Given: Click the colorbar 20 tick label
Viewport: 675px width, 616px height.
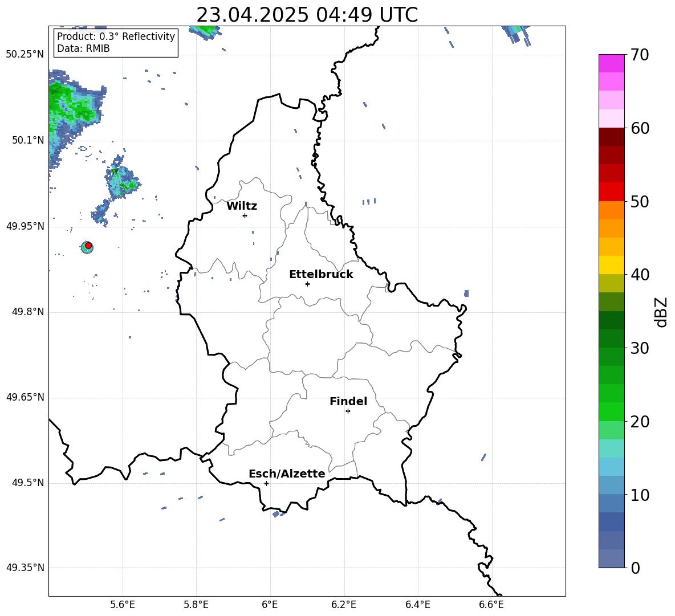Looking at the screenshot, I should (x=640, y=422).
